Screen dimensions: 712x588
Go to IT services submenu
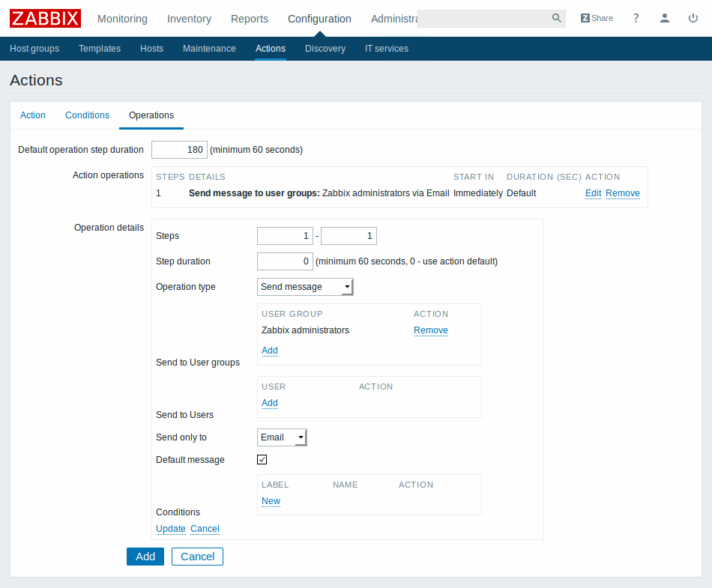[387, 49]
